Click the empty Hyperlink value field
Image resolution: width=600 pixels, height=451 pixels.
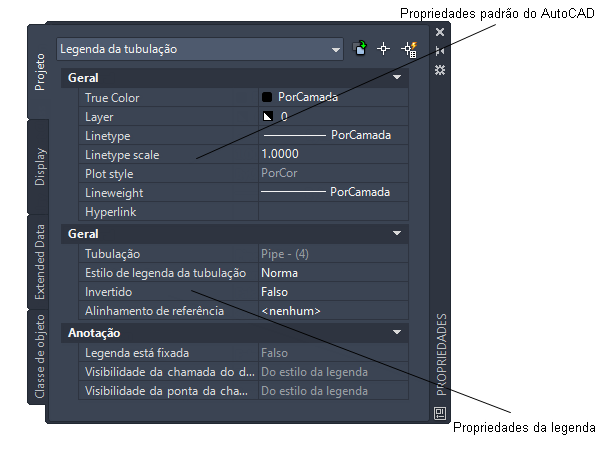(333, 211)
